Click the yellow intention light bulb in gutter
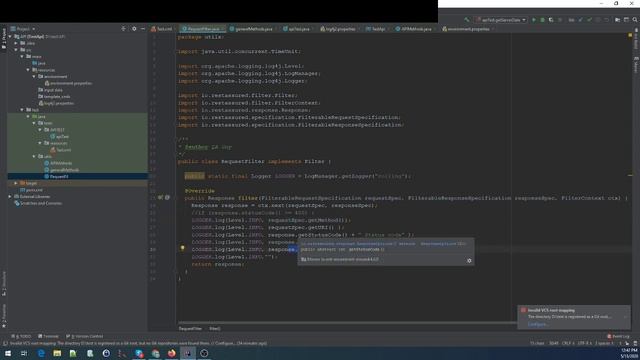640x360 pixels. tap(182, 248)
